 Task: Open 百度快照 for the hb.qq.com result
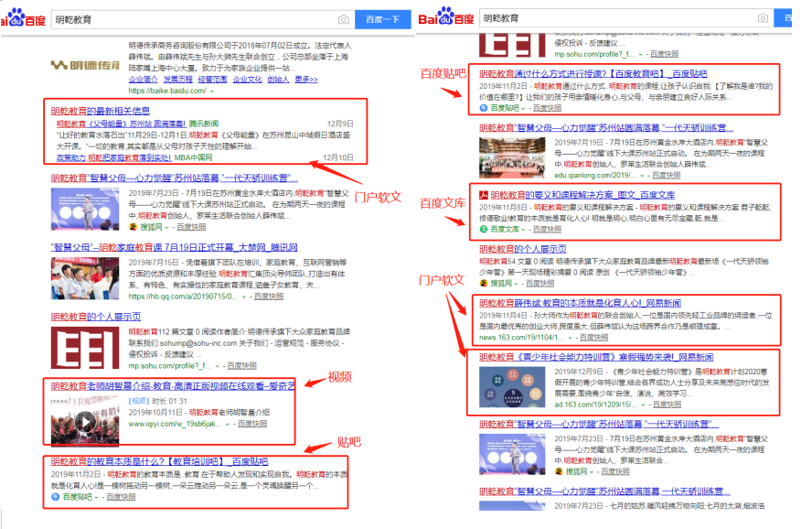269,297
